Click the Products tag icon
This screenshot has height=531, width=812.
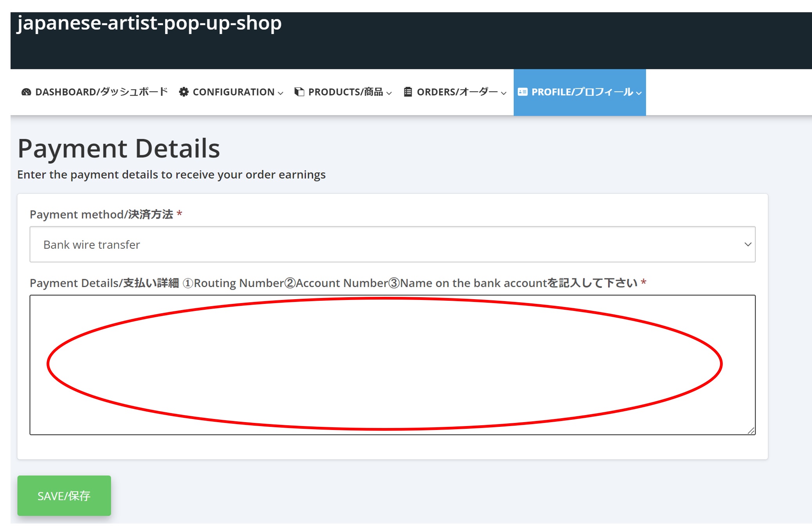pyautogui.click(x=299, y=92)
